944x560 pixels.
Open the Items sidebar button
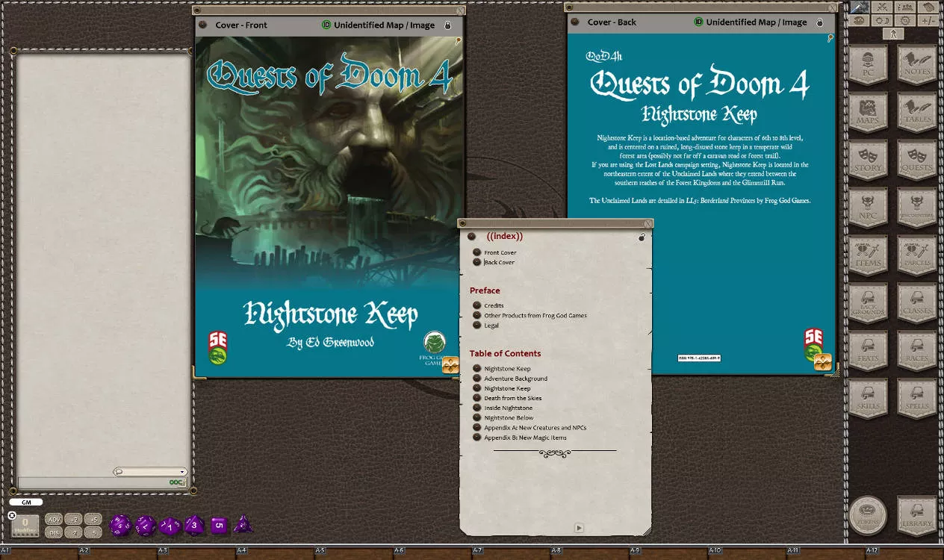[x=868, y=255]
